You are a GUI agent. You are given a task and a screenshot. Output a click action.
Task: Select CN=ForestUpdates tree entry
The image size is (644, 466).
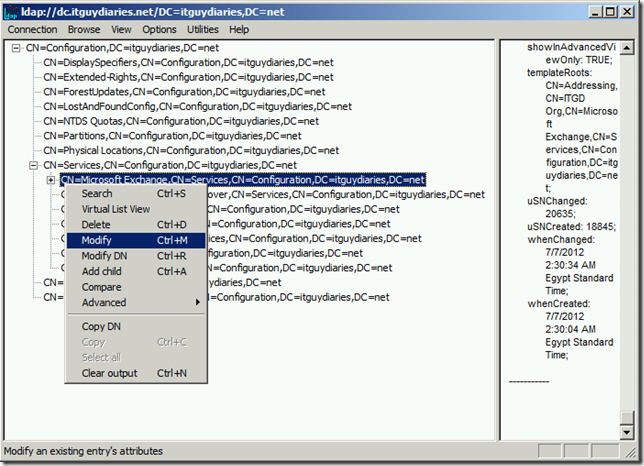(x=184, y=92)
